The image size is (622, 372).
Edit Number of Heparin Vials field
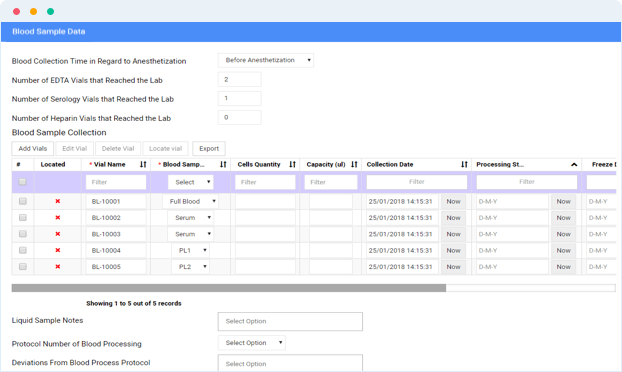(x=240, y=117)
